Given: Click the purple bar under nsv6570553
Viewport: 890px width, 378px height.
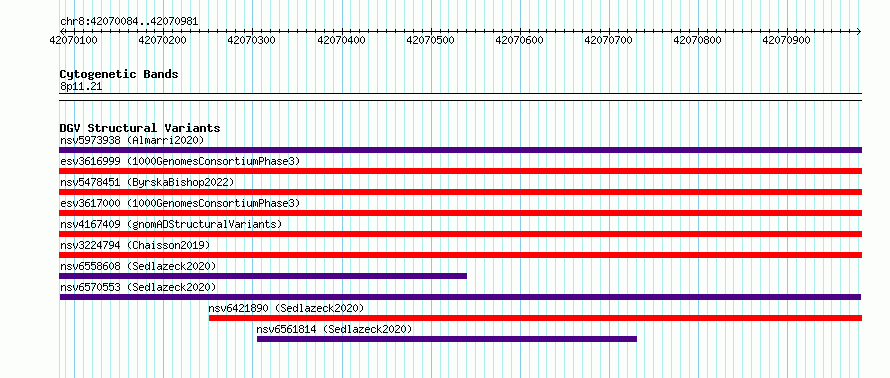Looking at the screenshot, I should (x=460, y=297).
